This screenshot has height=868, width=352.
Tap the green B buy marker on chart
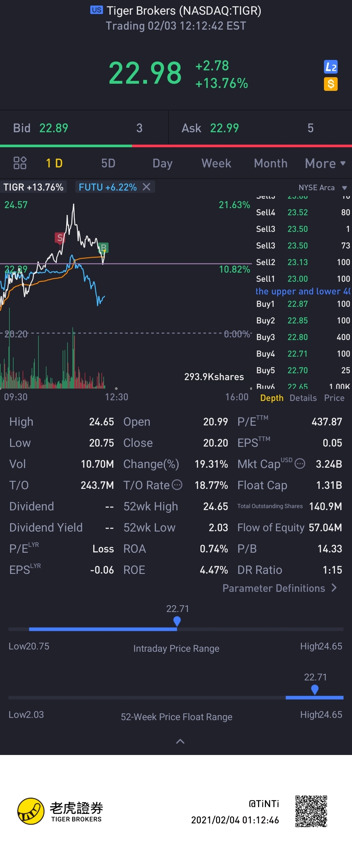coord(104,248)
